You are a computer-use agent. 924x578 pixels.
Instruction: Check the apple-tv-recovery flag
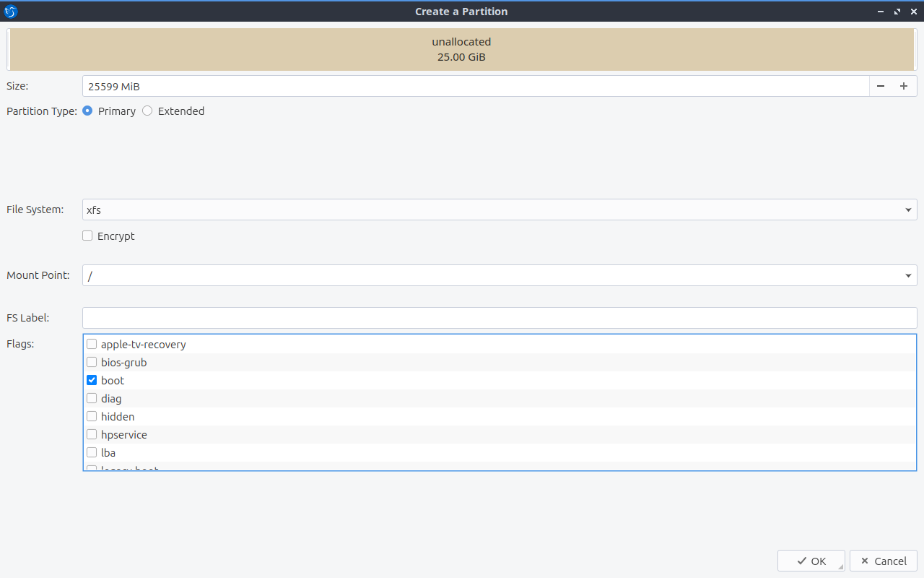(92, 345)
